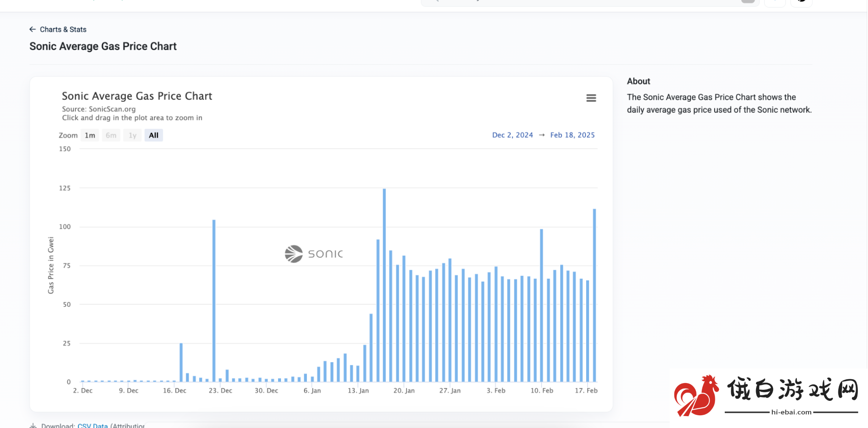868x428 pixels.
Task: Click the tall bar at 10. Feb
Action: [x=541, y=305]
